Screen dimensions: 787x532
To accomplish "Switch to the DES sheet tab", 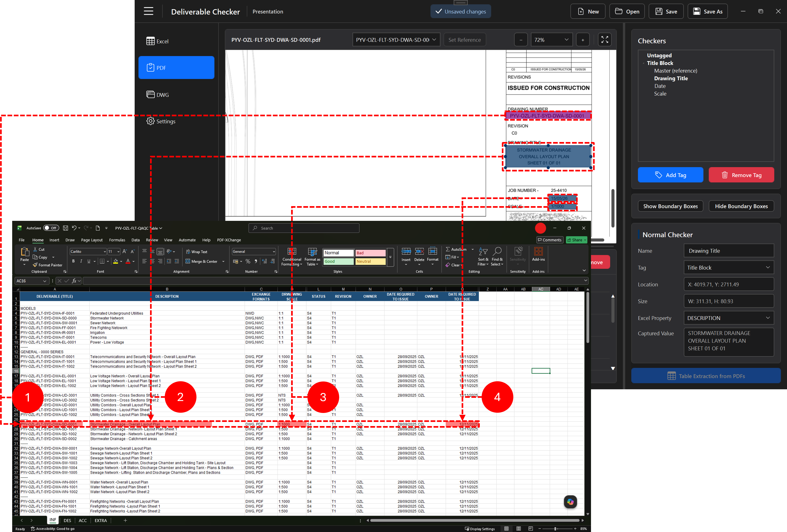I will pyautogui.click(x=67, y=520).
